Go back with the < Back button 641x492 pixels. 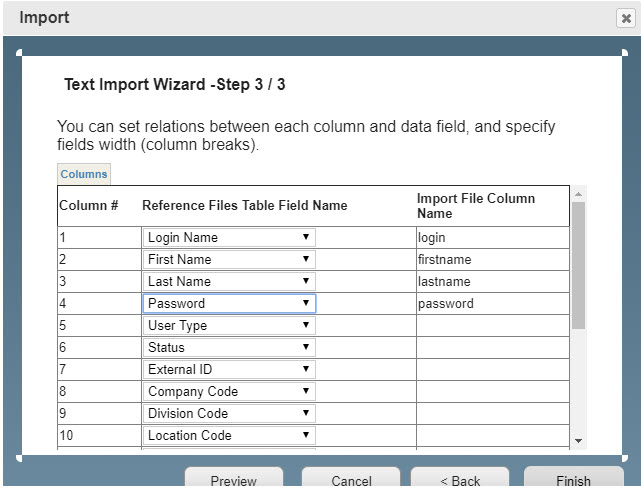tap(460, 477)
